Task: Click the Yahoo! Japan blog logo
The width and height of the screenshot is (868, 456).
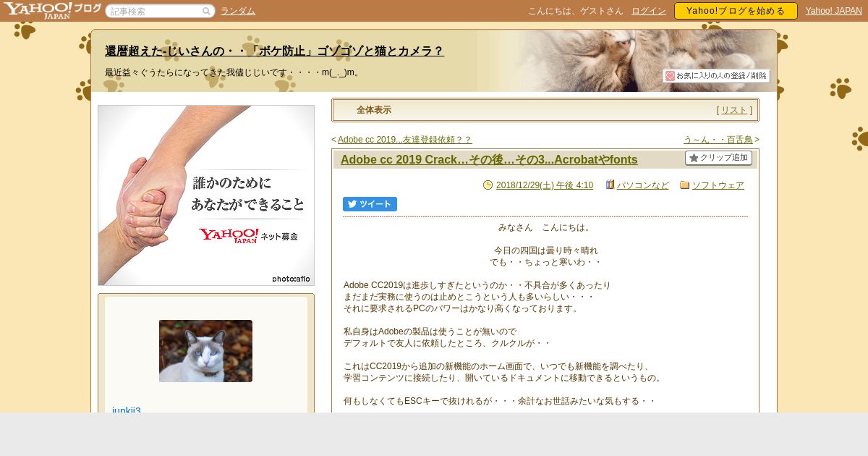Action: point(52,10)
